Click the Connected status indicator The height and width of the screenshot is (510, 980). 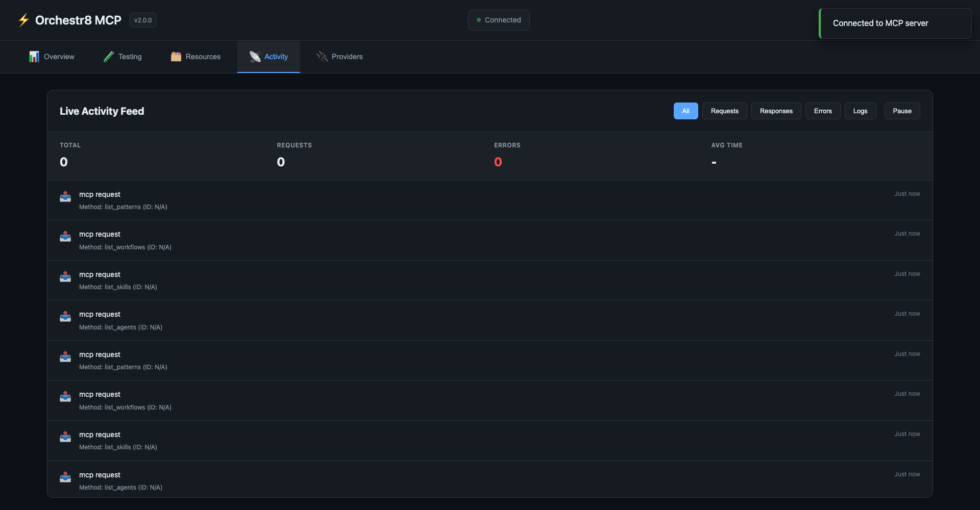coord(499,20)
